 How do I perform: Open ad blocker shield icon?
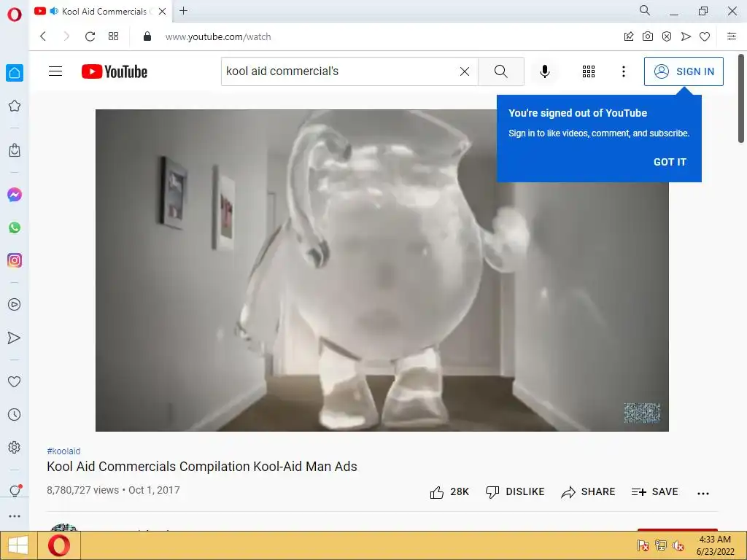[667, 36]
